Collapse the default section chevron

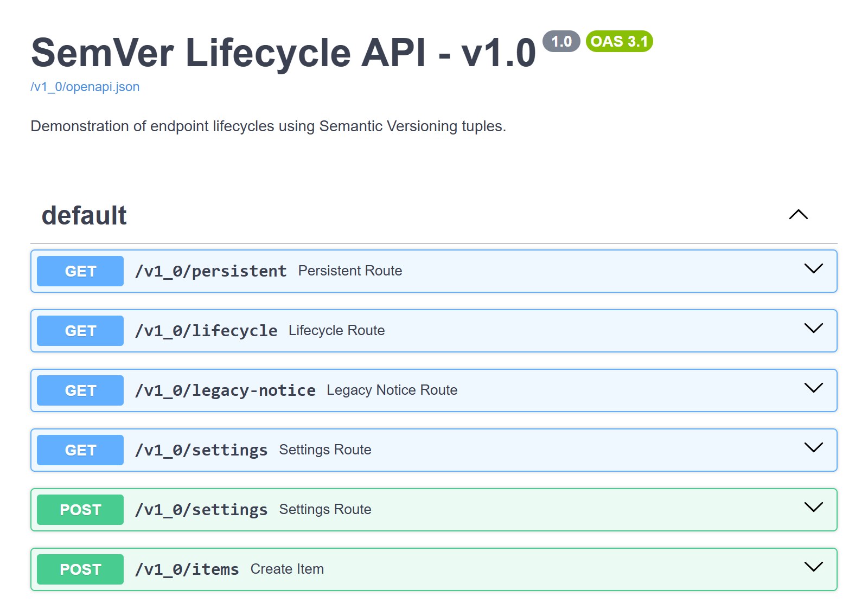pos(798,215)
